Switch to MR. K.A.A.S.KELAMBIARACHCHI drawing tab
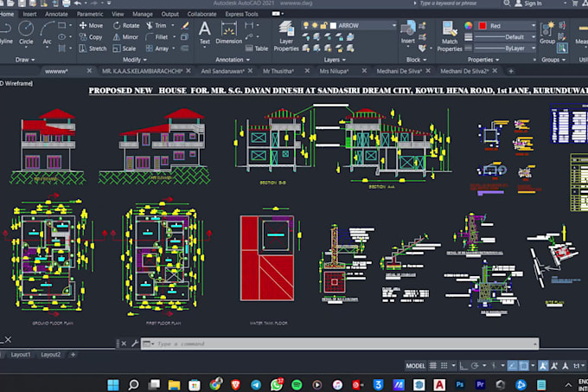The width and height of the screenshot is (588, 392). click(142, 71)
